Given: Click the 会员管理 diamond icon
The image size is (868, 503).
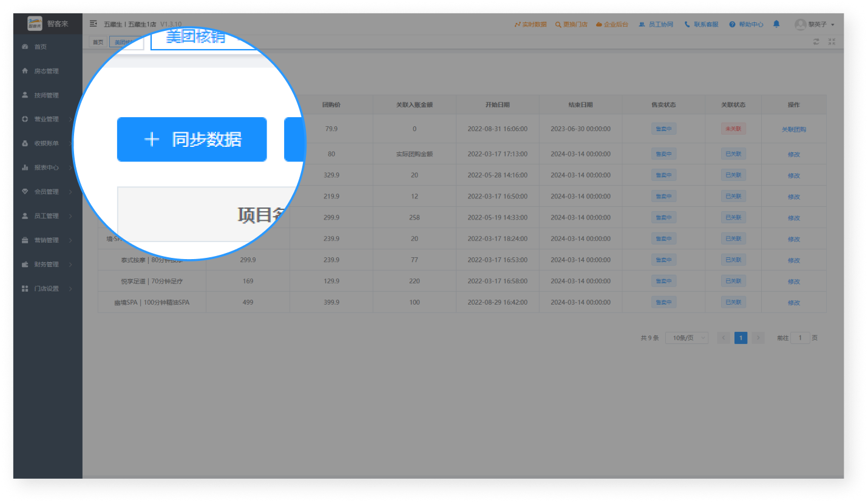Looking at the screenshot, I should click(x=25, y=192).
